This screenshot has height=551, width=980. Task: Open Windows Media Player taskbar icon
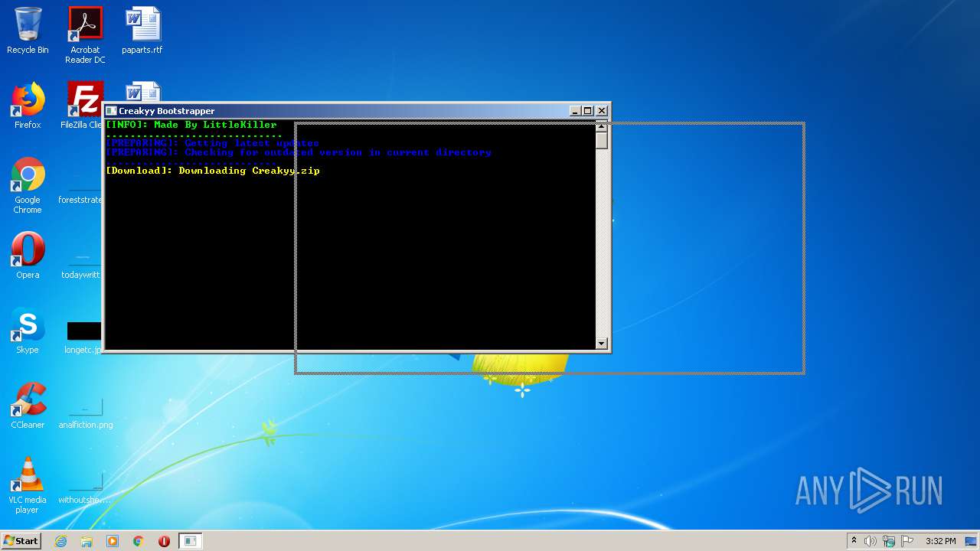(x=113, y=541)
